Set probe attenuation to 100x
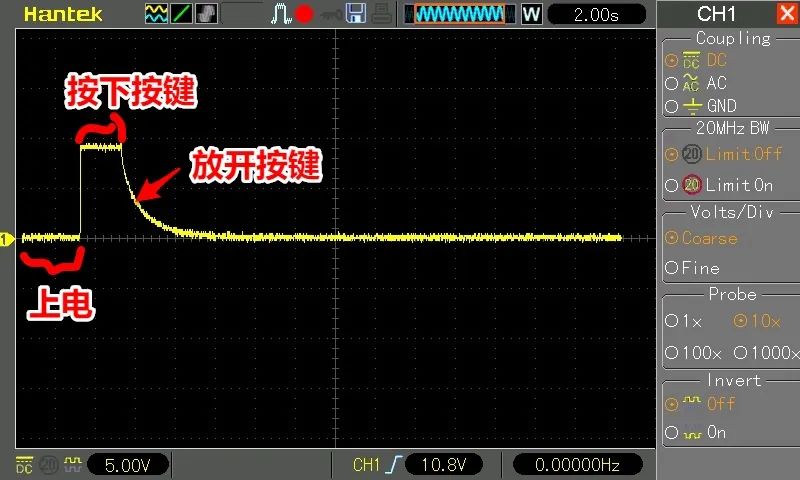 (x=670, y=352)
